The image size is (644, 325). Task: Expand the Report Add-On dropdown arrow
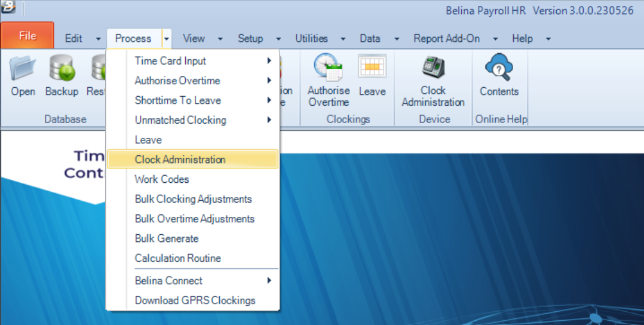point(495,39)
